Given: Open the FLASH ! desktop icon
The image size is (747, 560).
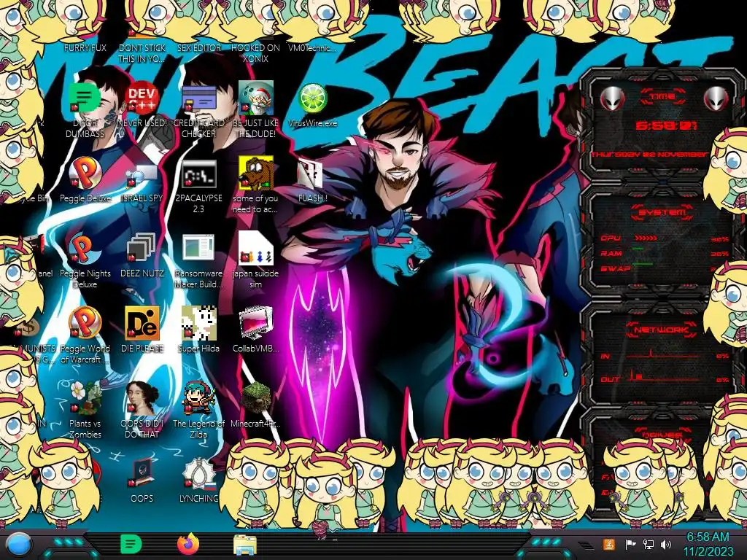Looking at the screenshot, I should (311, 174).
